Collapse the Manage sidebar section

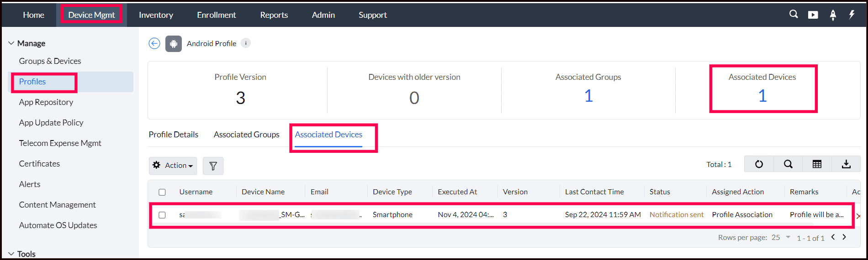pos(11,43)
